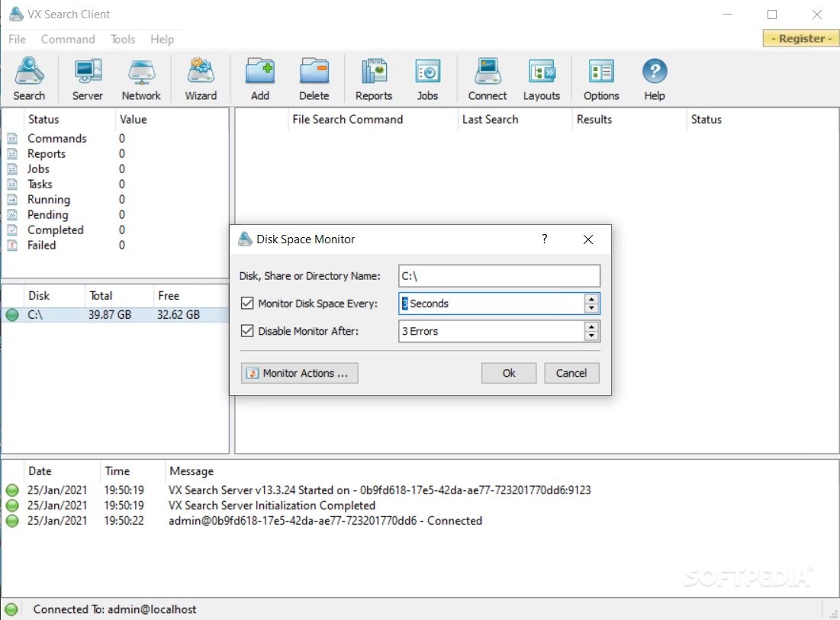This screenshot has height=620, width=840.
Task: Click the dialog help question mark
Action: click(x=544, y=239)
